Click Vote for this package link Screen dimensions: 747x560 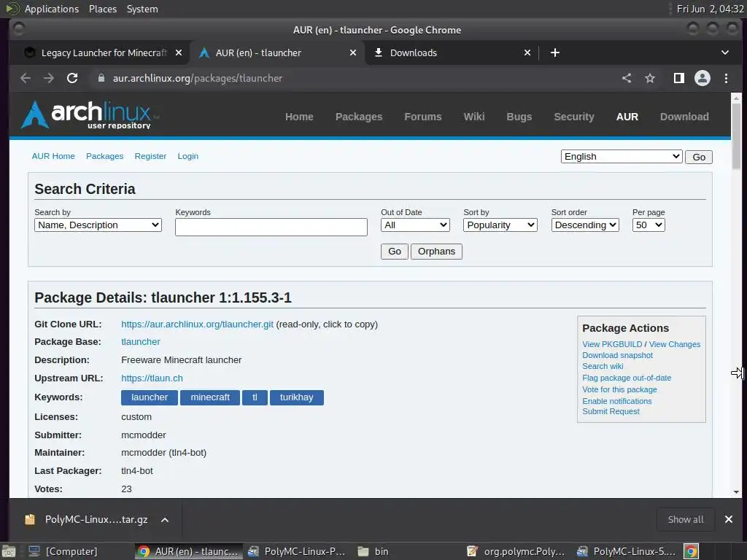click(x=619, y=389)
